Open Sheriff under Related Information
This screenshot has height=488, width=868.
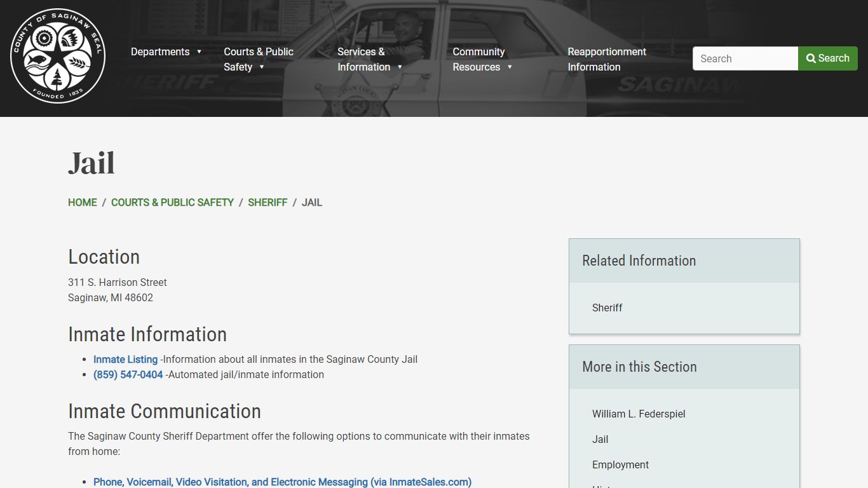tap(607, 308)
